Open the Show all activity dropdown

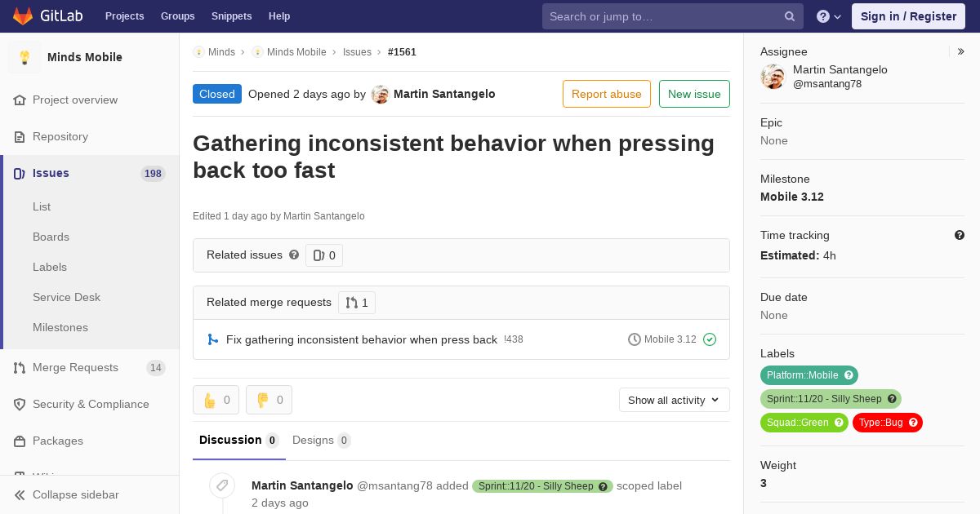(x=675, y=400)
